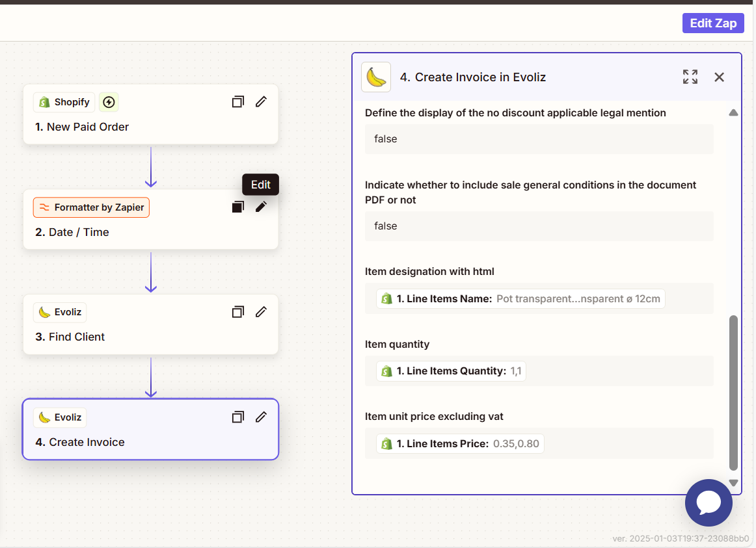Duplicate the Date / Time step
This screenshot has height=548, width=756.
pos(237,207)
